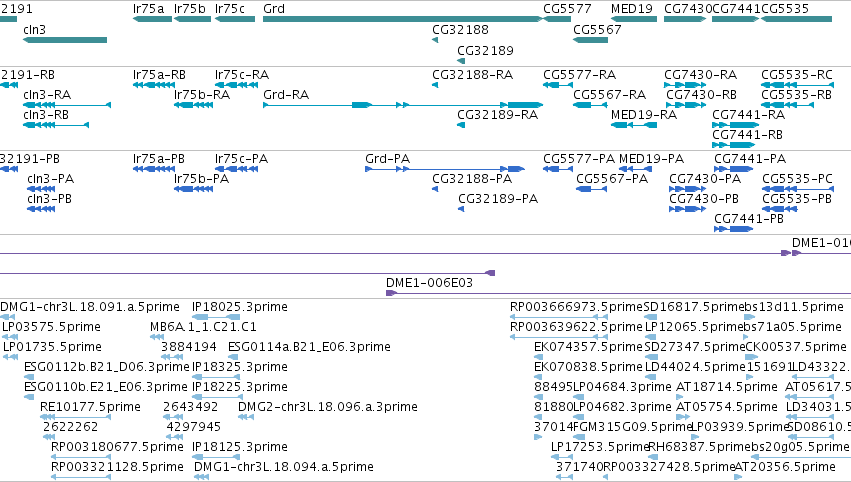
Task: Click the CG7441-PB protein label
Action: click(x=749, y=219)
